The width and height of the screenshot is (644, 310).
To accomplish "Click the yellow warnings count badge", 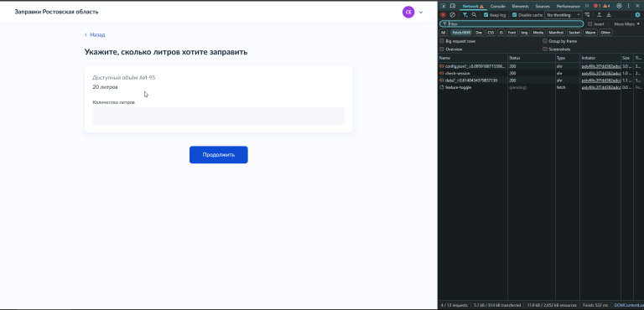I will 606,6.
